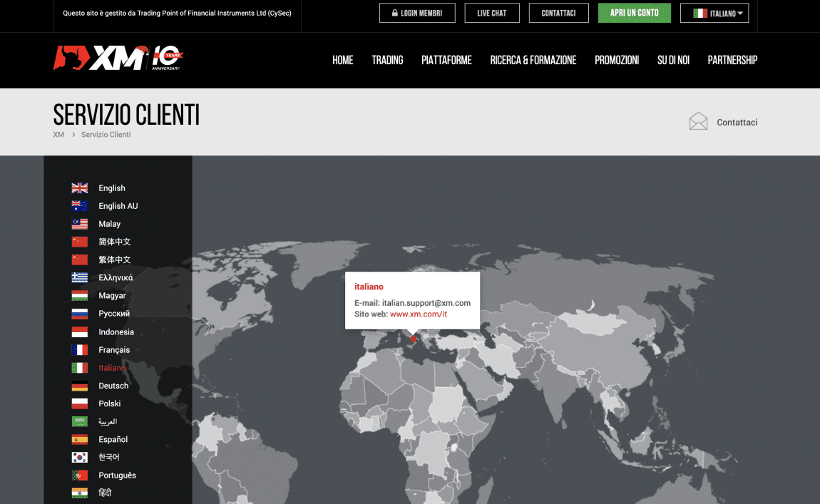This screenshot has height=504, width=820.
Task: Click the Australian flag for English AU
Action: point(79,206)
